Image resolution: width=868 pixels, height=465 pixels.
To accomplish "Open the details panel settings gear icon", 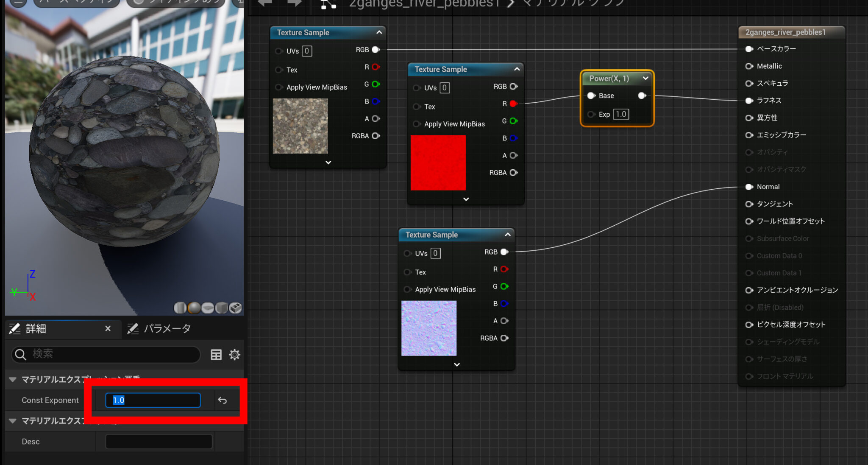I will pyautogui.click(x=234, y=355).
